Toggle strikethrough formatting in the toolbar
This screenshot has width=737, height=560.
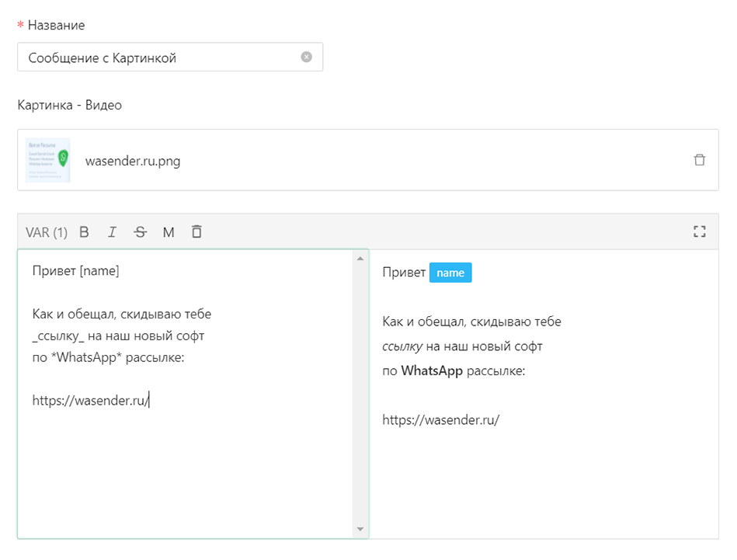pos(140,231)
